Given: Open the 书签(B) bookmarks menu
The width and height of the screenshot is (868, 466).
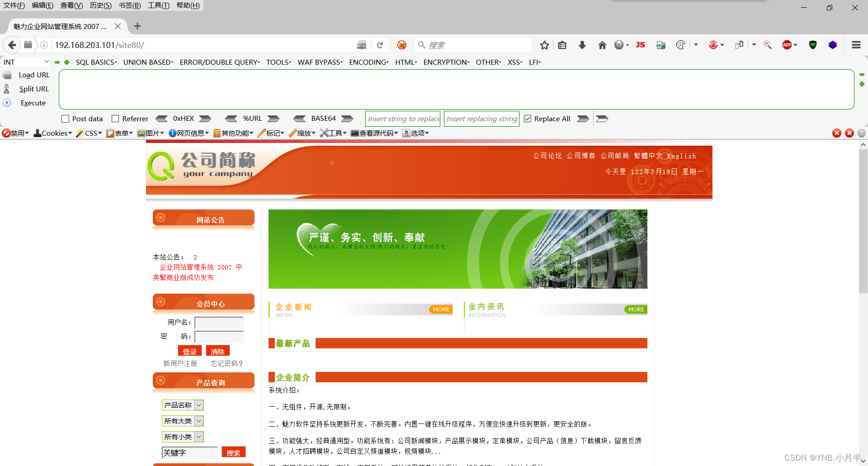Looking at the screenshot, I should click(x=129, y=5).
